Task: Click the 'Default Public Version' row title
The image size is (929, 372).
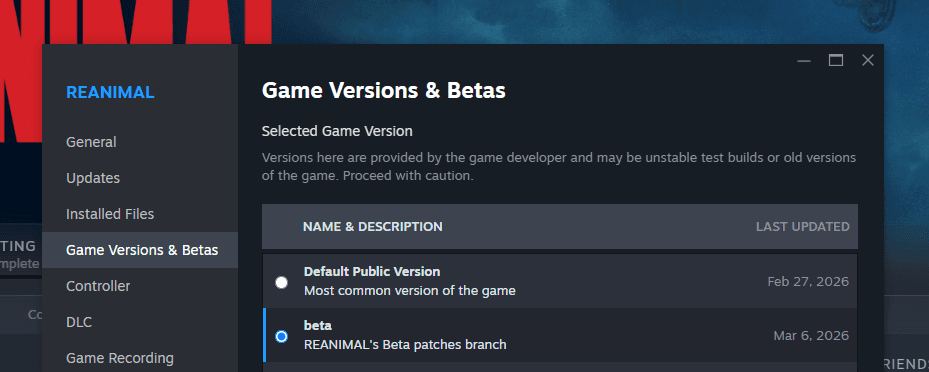Action: pos(372,271)
